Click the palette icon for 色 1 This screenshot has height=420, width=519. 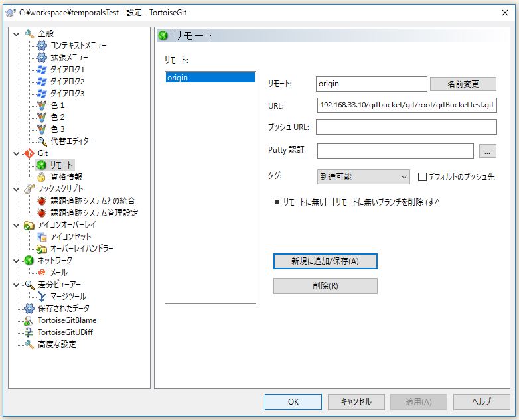[42, 105]
